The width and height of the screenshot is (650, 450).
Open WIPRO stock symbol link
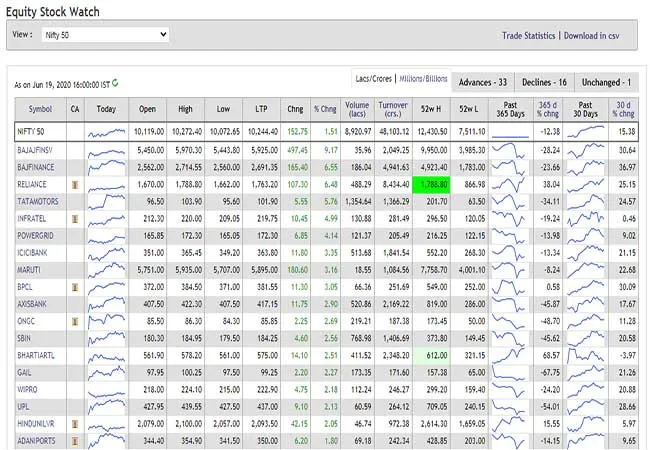coord(27,390)
